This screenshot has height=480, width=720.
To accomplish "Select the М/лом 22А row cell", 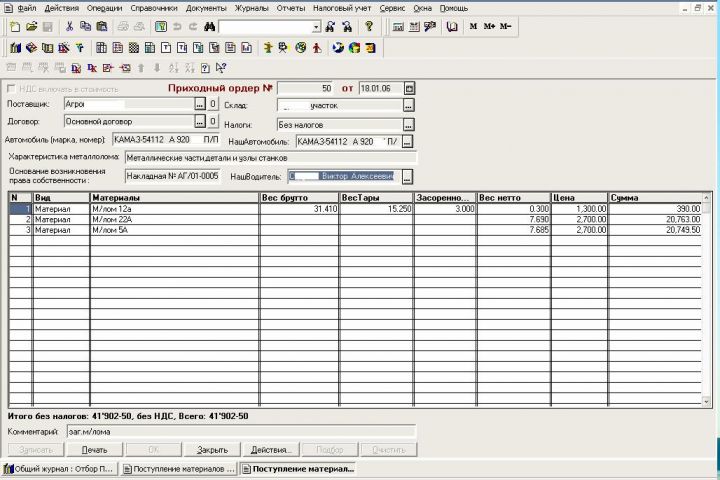I will (174, 220).
